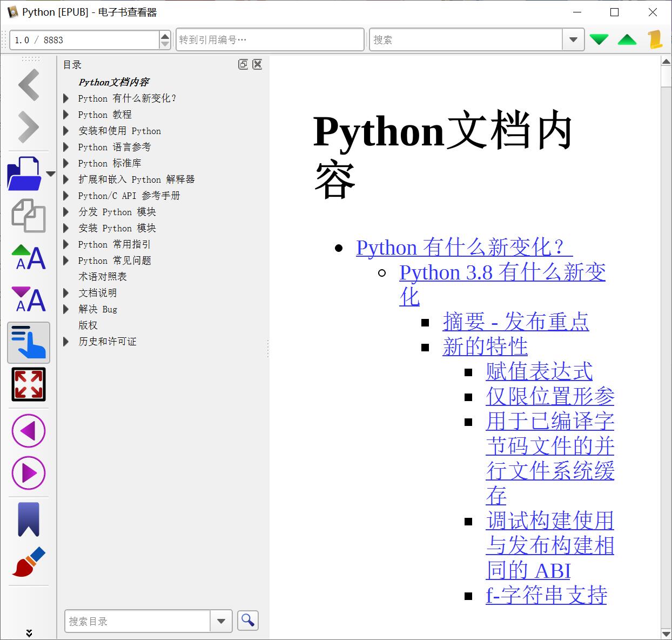Image resolution: width=672 pixels, height=640 pixels.
Task: Open the brush theme settings icon
Action: pos(28,562)
